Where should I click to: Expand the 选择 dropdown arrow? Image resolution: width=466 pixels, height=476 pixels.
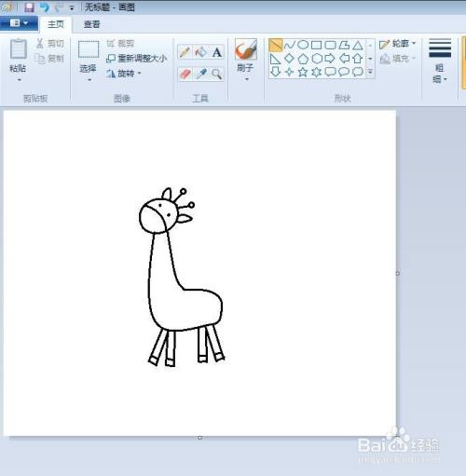(x=89, y=80)
